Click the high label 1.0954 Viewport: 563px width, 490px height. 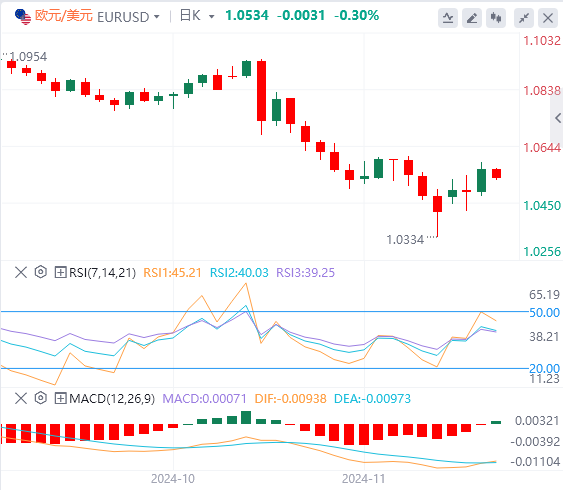pos(28,57)
